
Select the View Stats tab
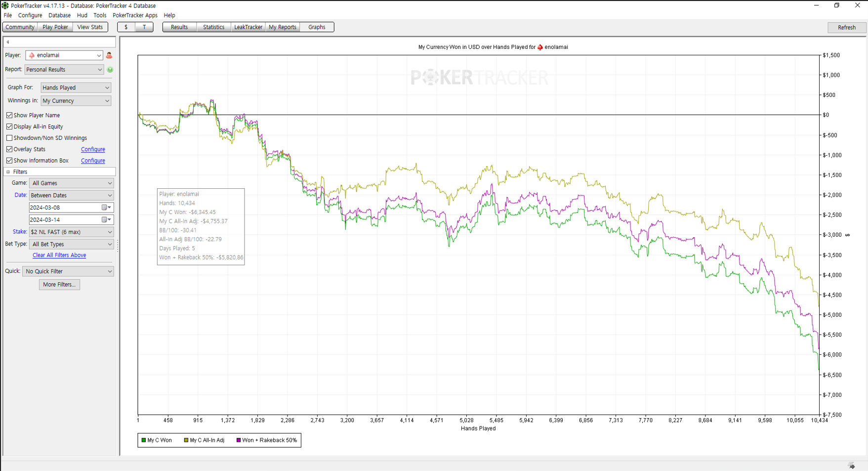click(x=90, y=27)
